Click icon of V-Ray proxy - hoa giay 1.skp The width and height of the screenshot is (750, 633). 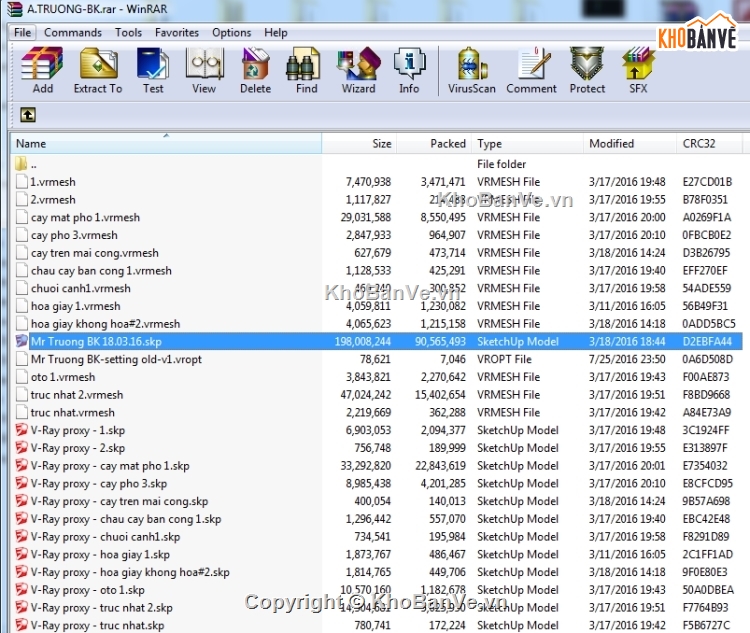click(x=22, y=554)
